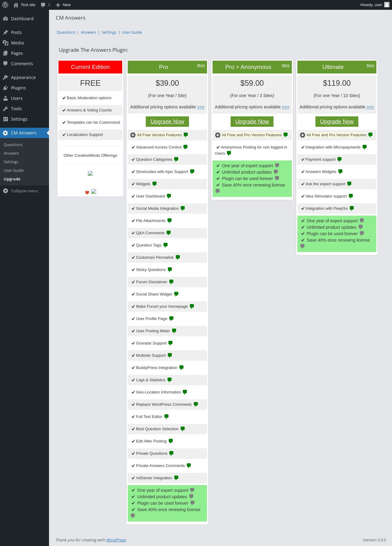Open User Guide in the CM Answers submenu
Screen dimensions: 392x546
13,170
